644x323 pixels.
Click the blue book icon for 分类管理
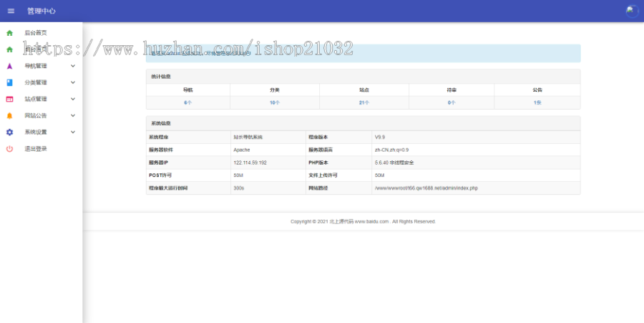pyautogui.click(x=9, y=82)
